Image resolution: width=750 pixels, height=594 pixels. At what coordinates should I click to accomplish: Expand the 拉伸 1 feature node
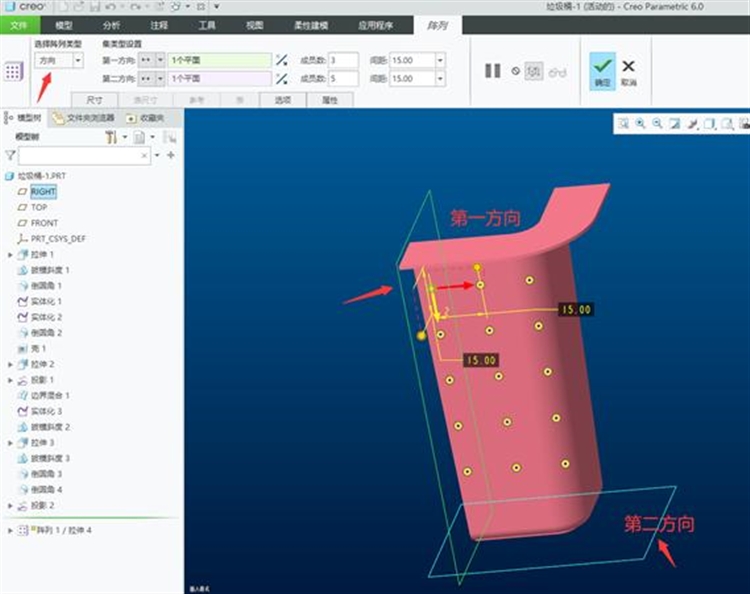click(10, 255)
